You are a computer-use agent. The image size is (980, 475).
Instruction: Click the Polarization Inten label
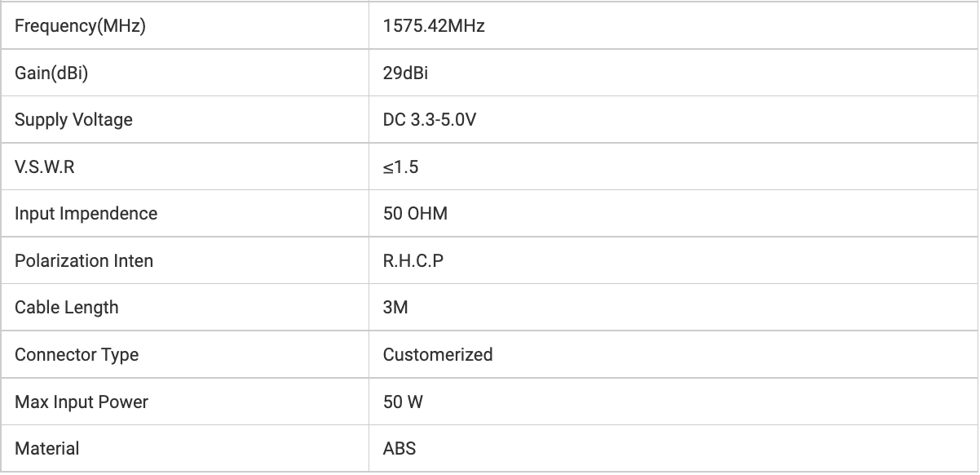pyautogui.click(x=84, y=261)
